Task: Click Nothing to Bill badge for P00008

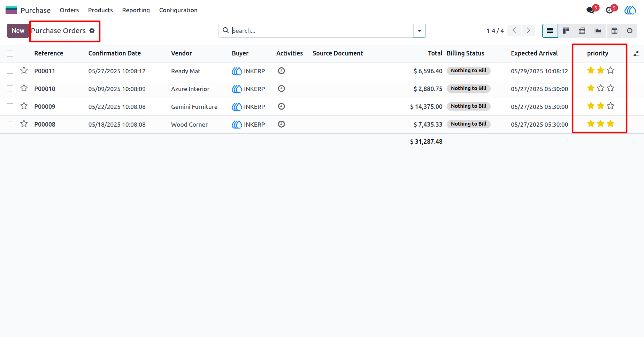Action: 469,124
